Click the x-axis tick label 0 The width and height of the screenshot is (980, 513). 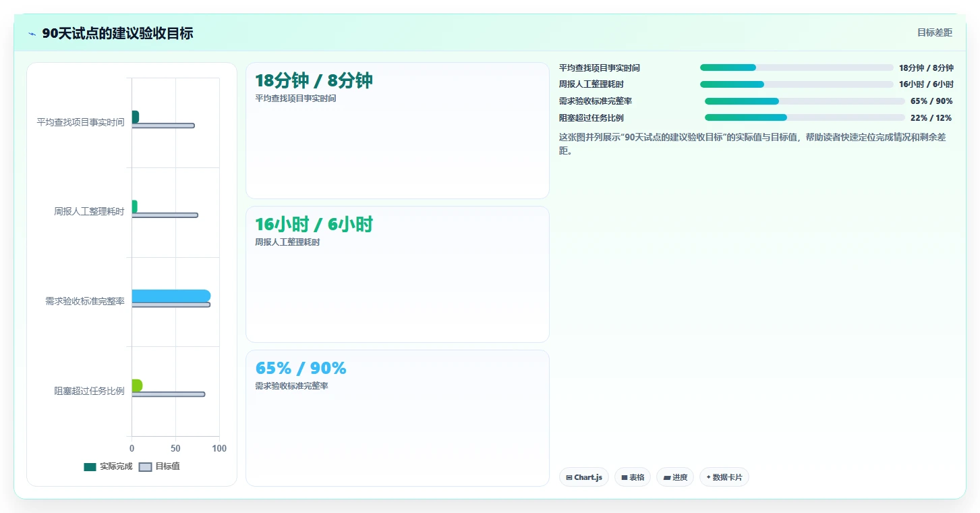(132, 449)
